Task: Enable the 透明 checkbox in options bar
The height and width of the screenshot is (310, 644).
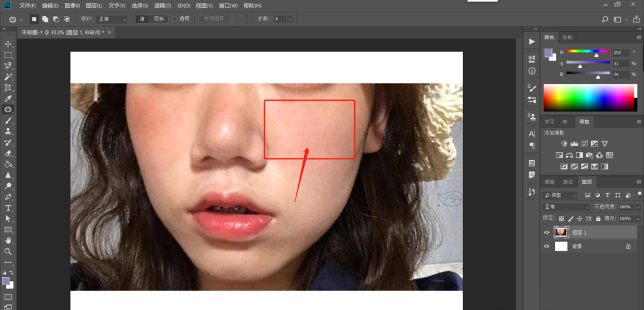Action: 175,19
